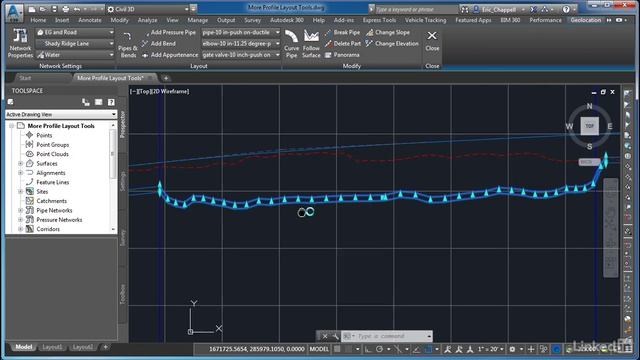Expand the Alignments tree node

pos(20,173)
